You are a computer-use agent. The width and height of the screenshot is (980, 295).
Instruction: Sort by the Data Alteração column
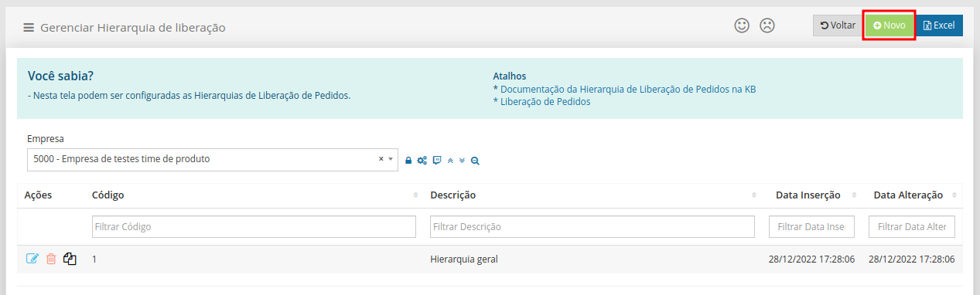click(913, 195)
